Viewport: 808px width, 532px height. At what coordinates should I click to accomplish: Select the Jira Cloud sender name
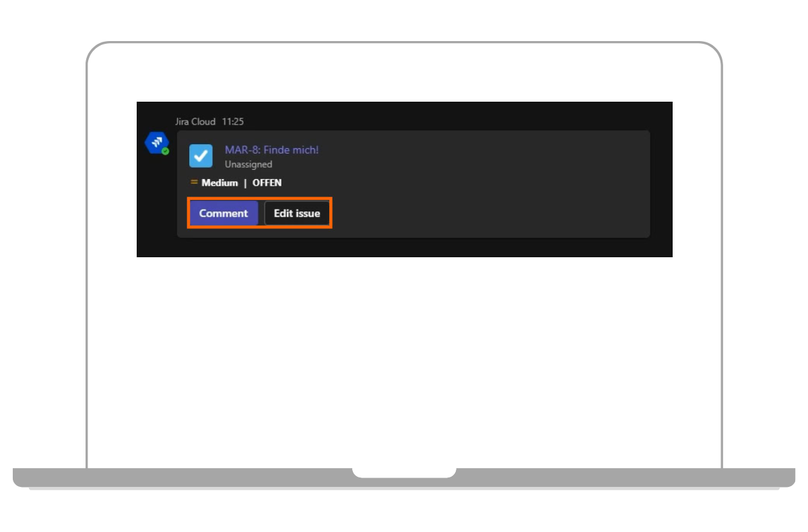(195, 122)
